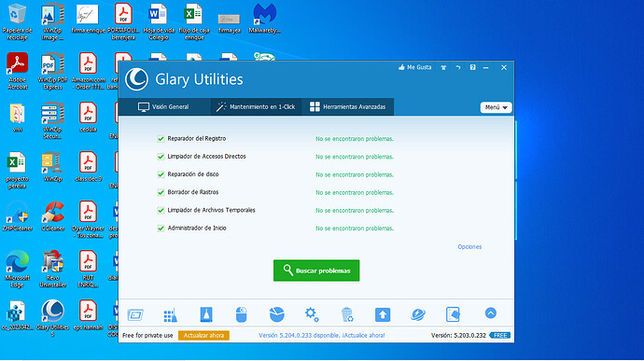
Task: Select the 'Hoja de vida Colegio' Word file
Action: [159, 21]
